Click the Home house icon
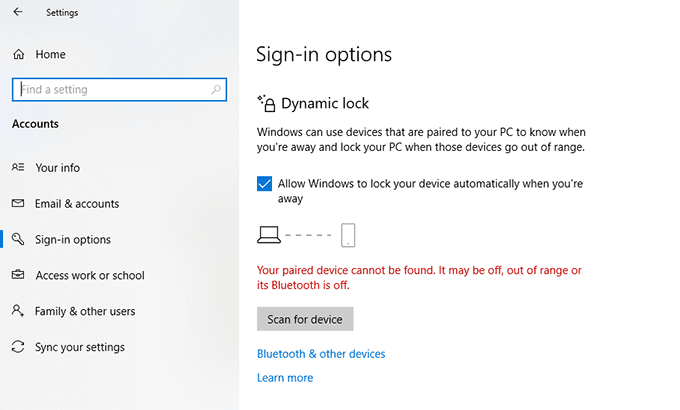Image resolution: width=680 pixels, height=410 pixels. click(x=18, y=55)
